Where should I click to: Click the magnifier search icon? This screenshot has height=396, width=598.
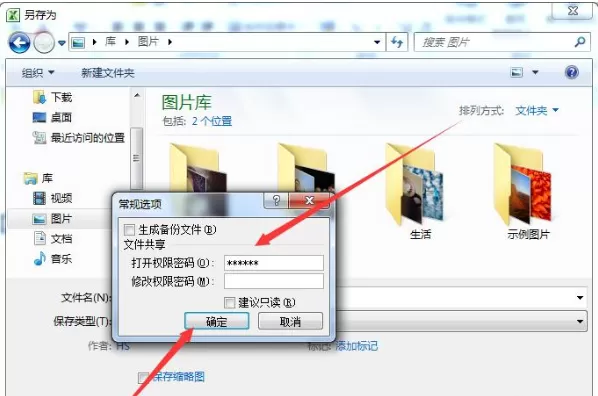click(580, 42)
